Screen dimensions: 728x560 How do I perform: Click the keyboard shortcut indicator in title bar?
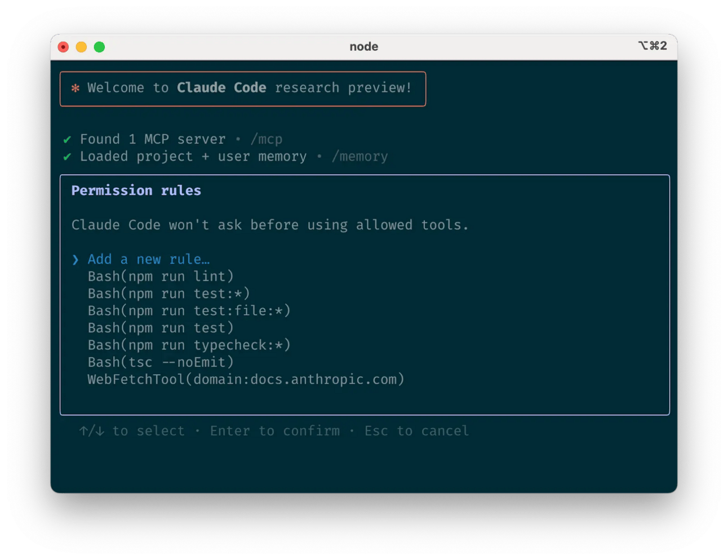coord(652,46)
